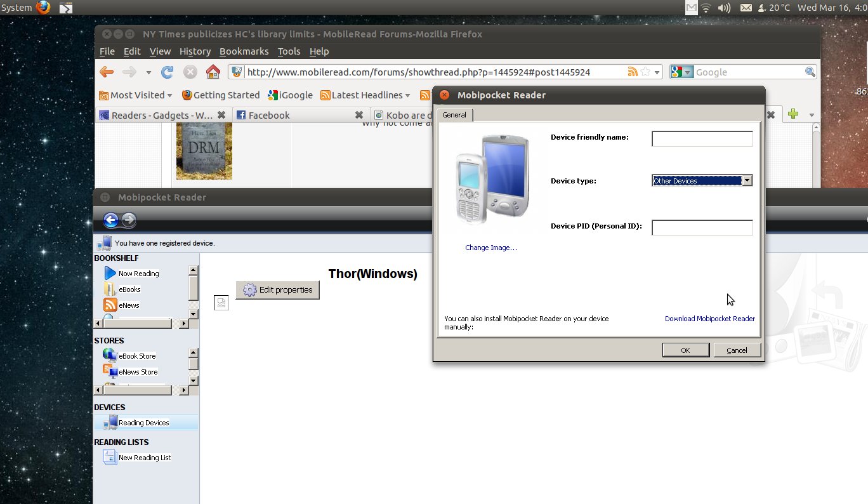Click the search magnifier in the Google box
This screenshot has width=868, height=504.
tap(810, 72)
